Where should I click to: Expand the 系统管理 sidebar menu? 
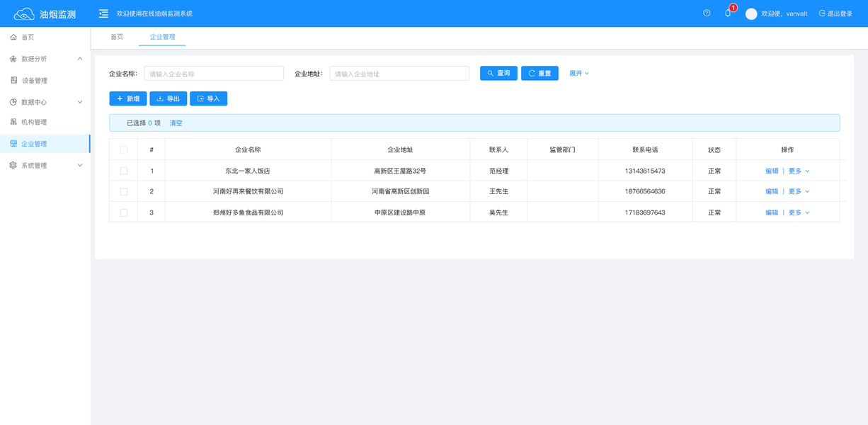pyautogui.click(x=80, y=165)
